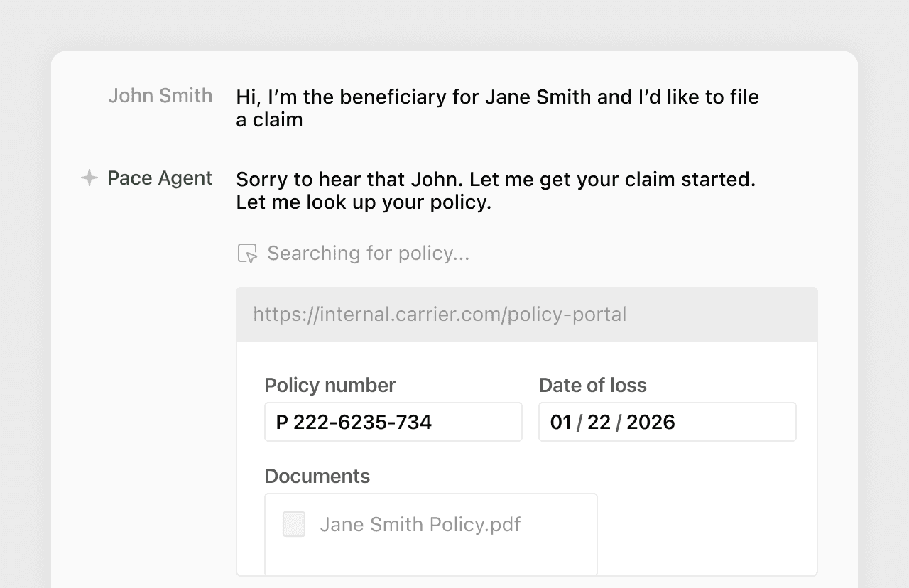Click the Pace Agent name label
Viewport: 909px width, 588px height.
159,178
